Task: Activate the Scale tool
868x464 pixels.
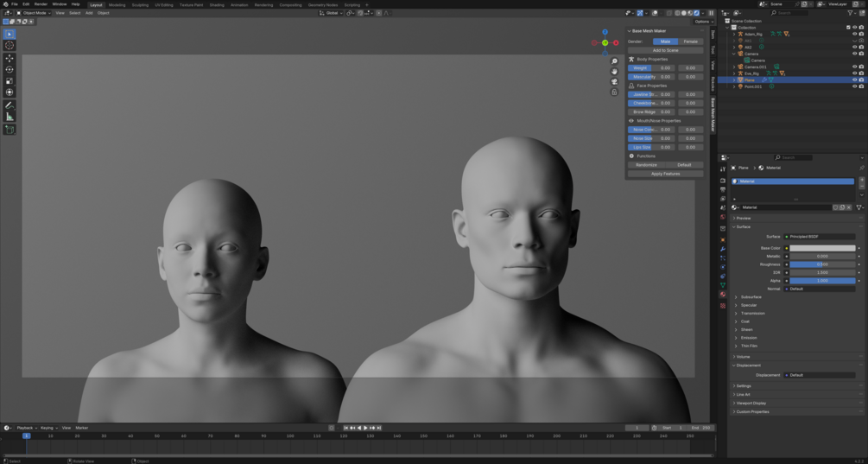Action: (x=10, y=80)
